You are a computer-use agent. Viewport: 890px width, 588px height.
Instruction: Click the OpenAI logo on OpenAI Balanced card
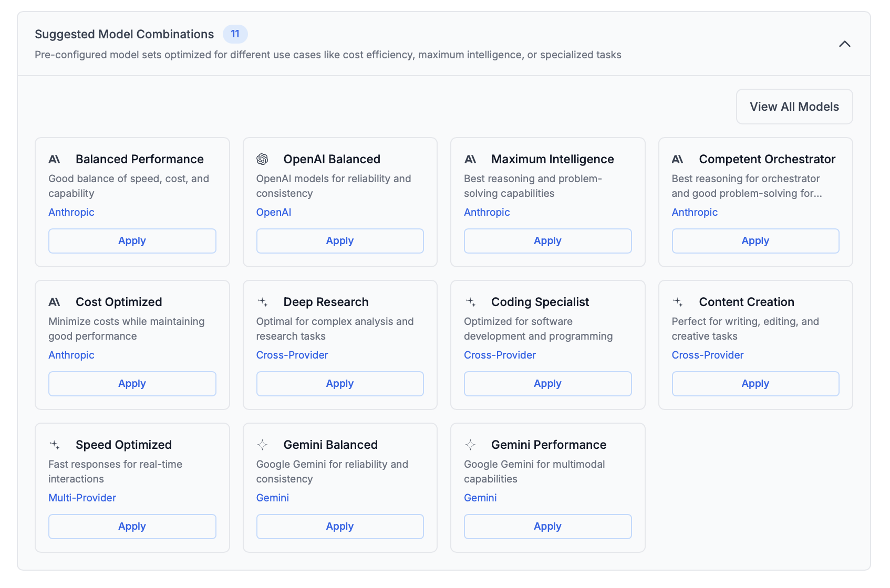coord(262,159)
